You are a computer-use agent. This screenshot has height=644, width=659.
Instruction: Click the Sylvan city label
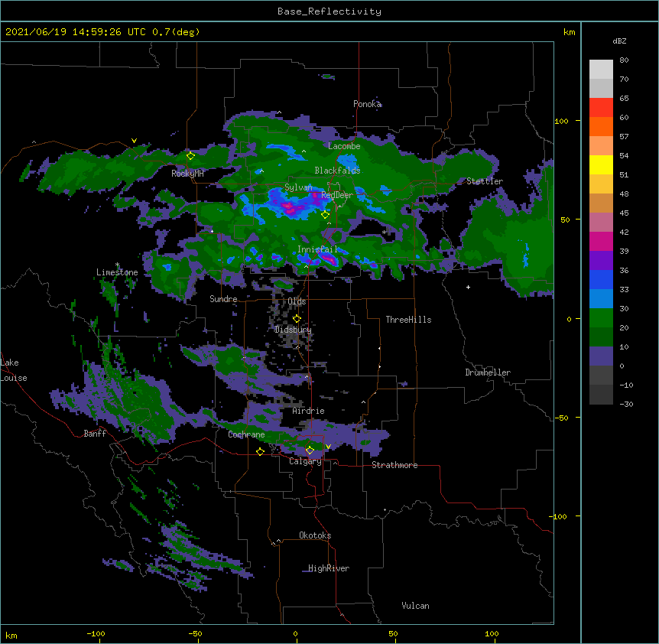298,187
